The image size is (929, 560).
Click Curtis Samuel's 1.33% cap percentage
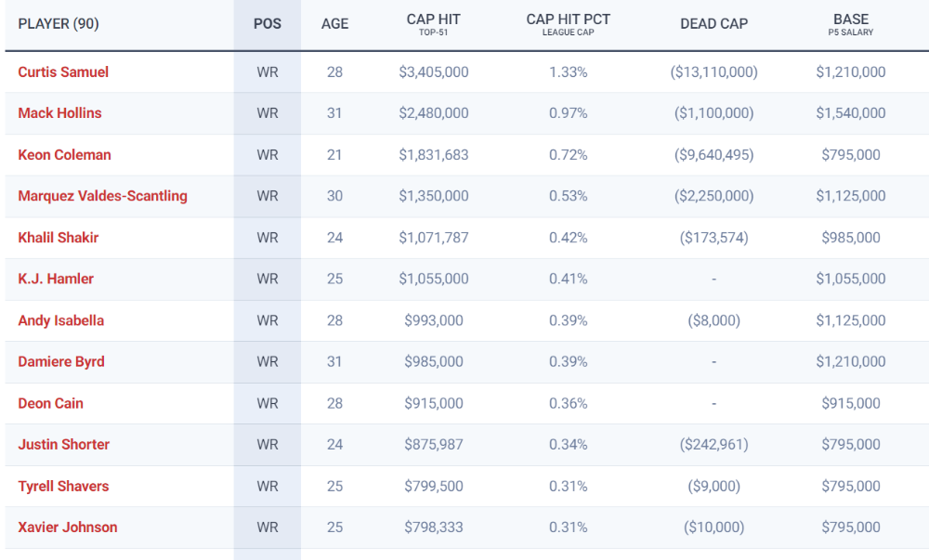tap(569, 72)
